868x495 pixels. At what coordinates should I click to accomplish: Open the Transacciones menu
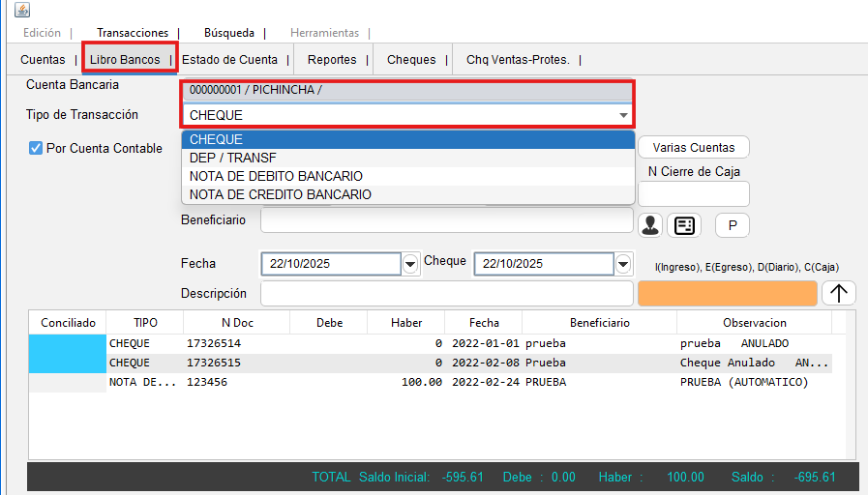[x=133, y=33]
